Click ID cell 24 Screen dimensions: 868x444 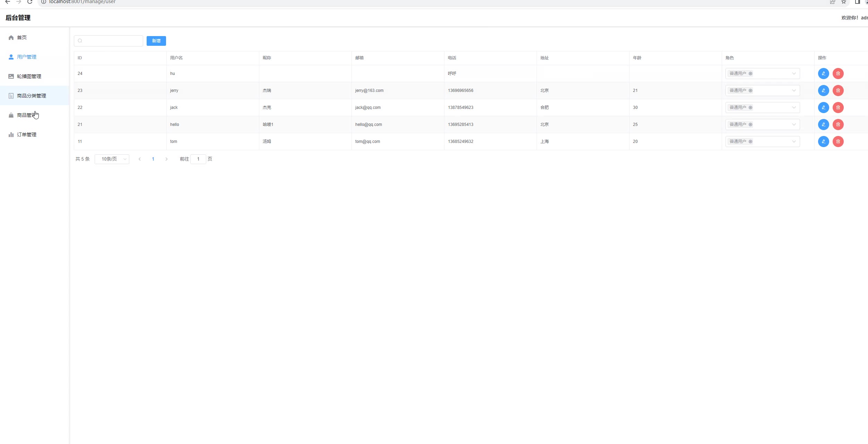[80, 74]
